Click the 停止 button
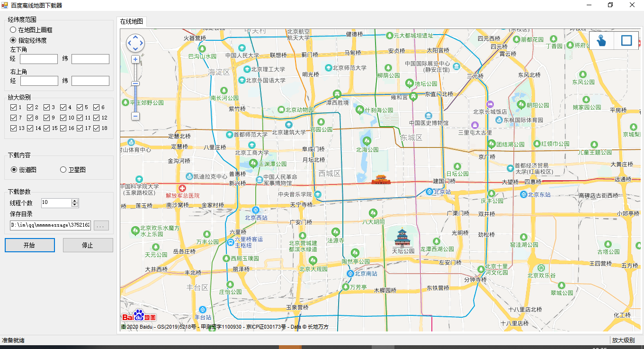The image size is (644, 349). point(88,245)
